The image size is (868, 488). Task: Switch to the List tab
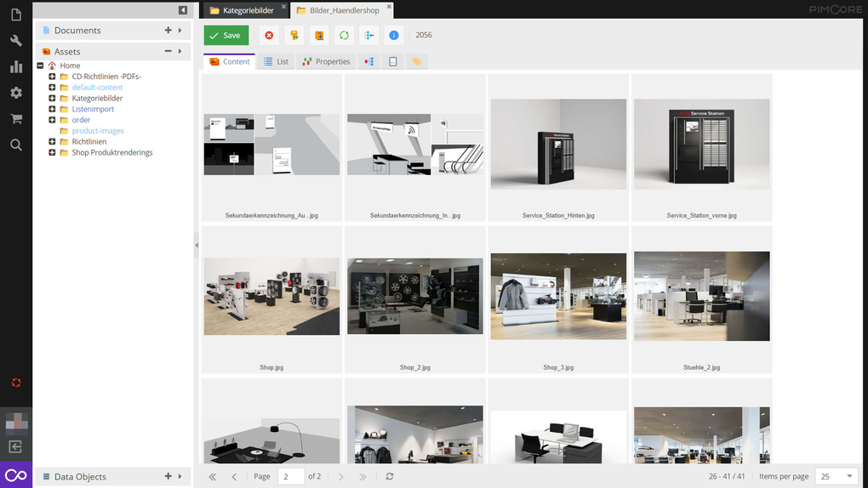277,61
